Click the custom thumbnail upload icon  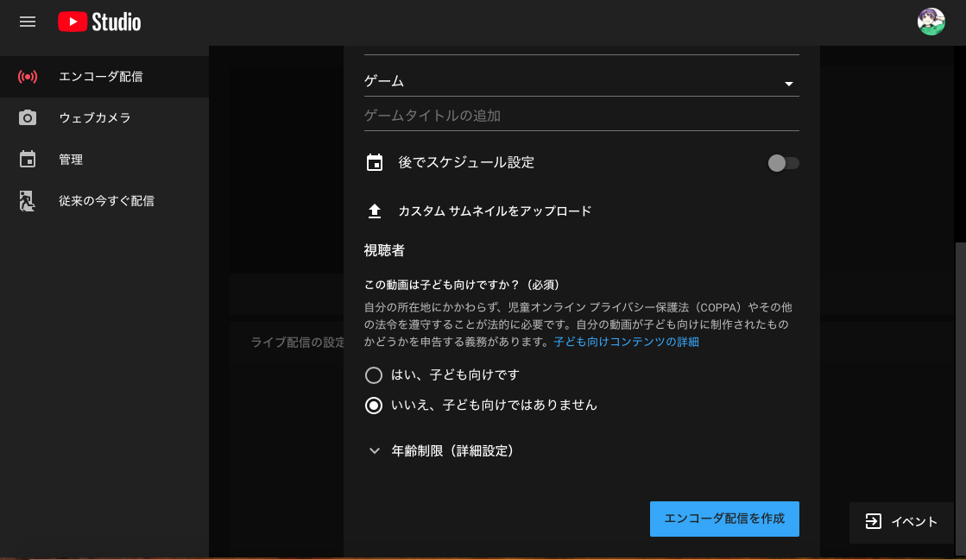(374, 210)
